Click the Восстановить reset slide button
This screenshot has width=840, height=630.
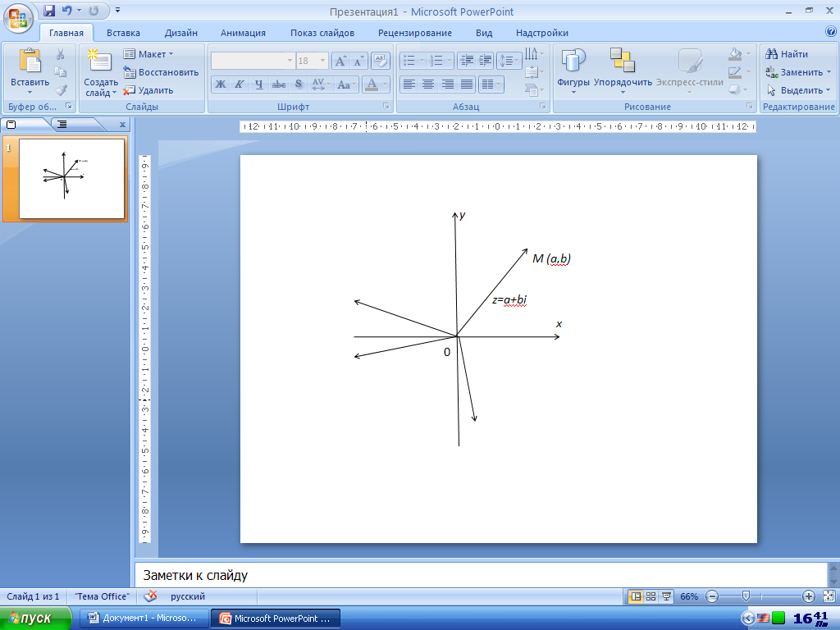point(161,72)
